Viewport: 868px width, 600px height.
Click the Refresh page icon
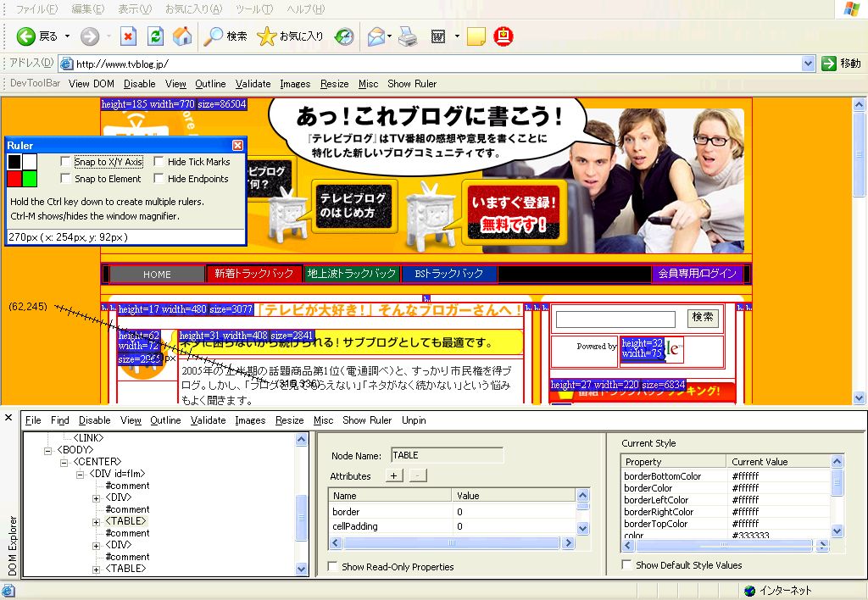[156, 36]
